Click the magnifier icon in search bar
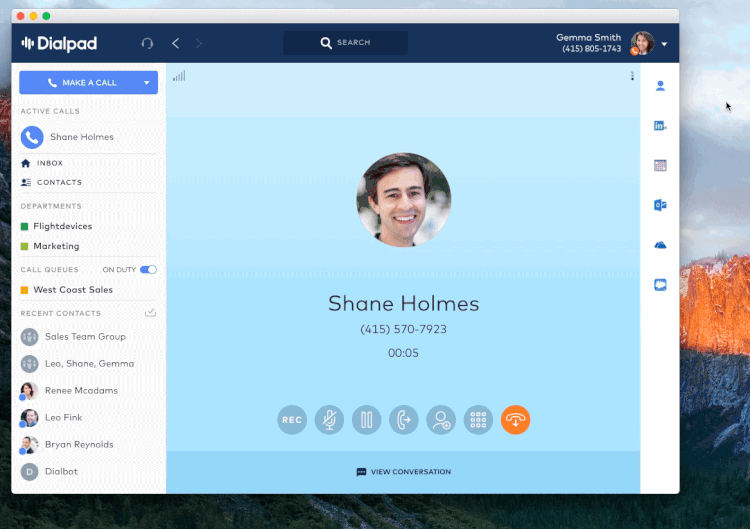 (x=326, y=43)
